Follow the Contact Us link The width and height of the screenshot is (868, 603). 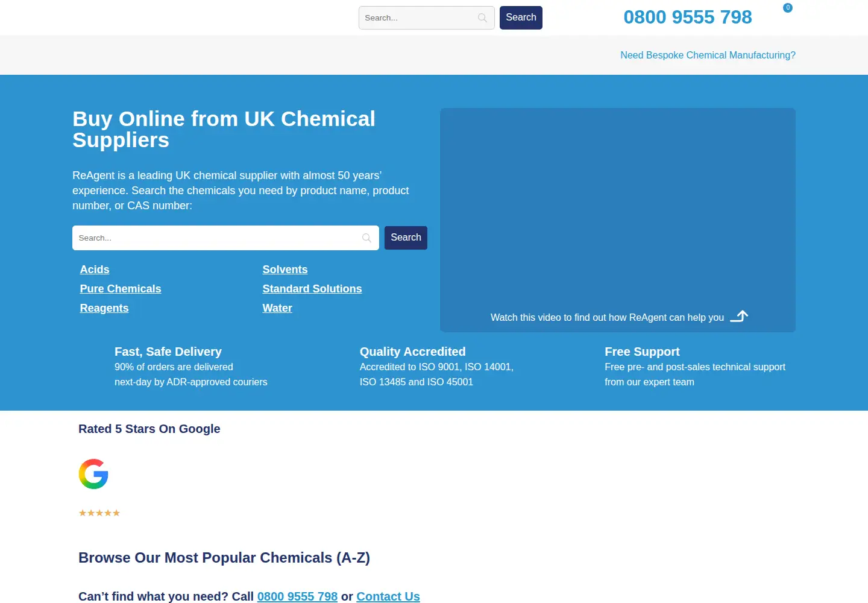point(388,596)
